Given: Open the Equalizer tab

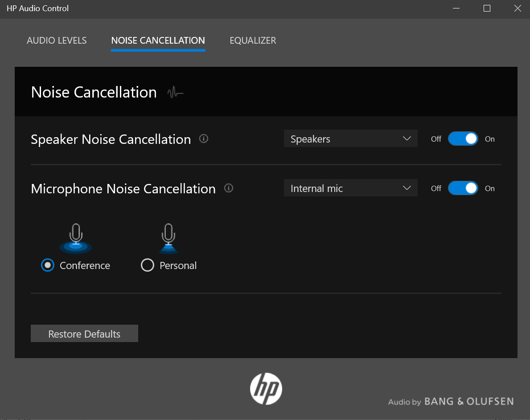Looking at the screenshot, I should [253, 41].
